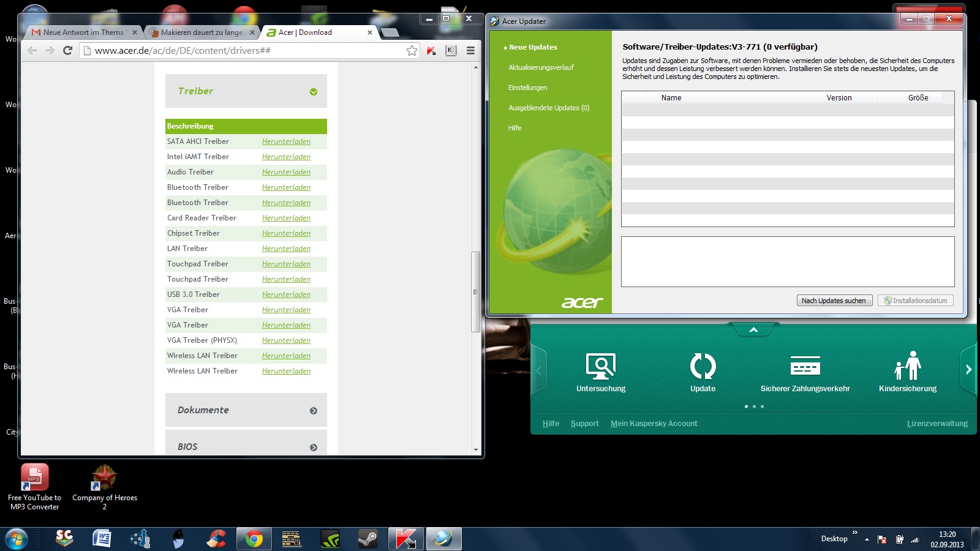Switch to the 'Makieren dauert zu lange' tab
Image resolution: width=980 pixels, height=551 pixels.
pyautogui.click(x=202, y=32)
